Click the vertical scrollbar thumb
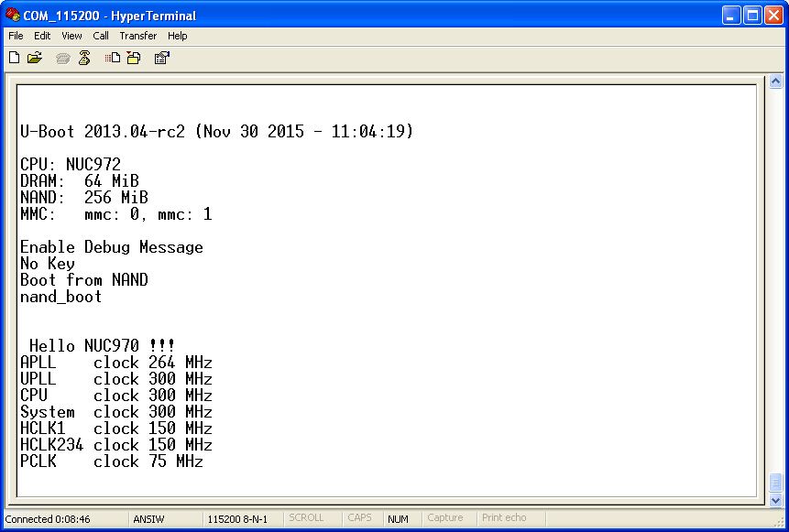This screenshot has width=789, height=532. (x=775, y=482)
